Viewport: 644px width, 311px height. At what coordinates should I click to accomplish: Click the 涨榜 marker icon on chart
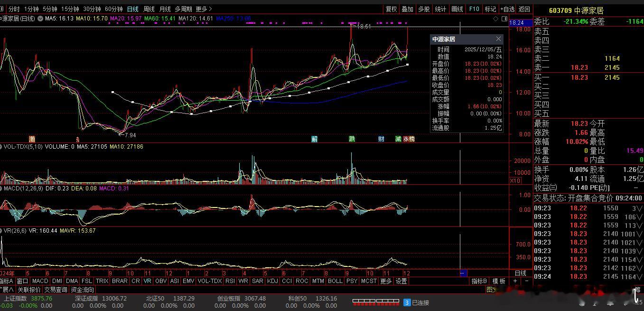pos(409,139)
